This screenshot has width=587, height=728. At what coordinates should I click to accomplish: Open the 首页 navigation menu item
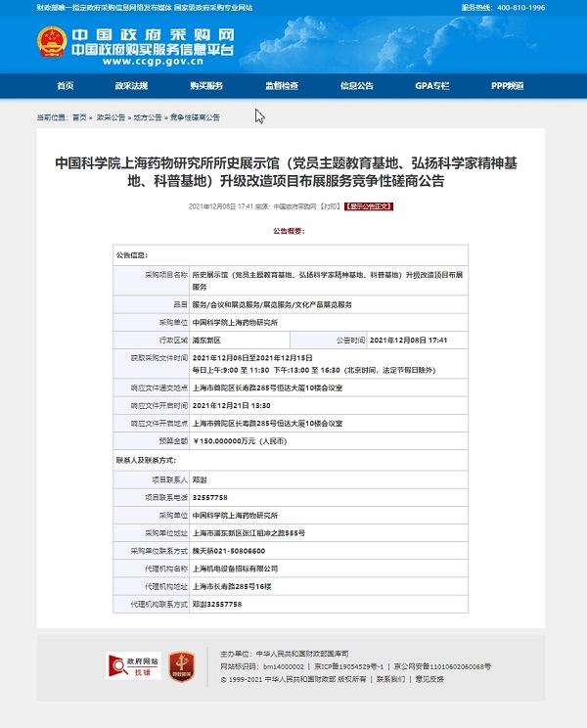coord(66,86)
